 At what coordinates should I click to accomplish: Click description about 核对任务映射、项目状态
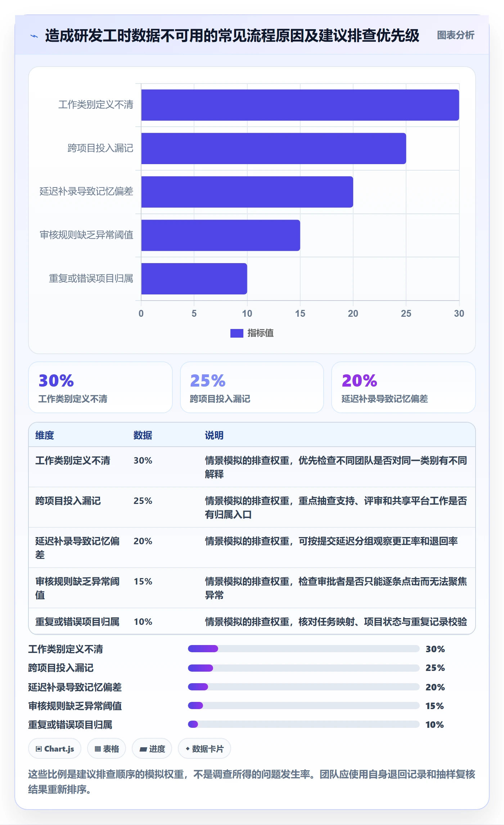336,622
